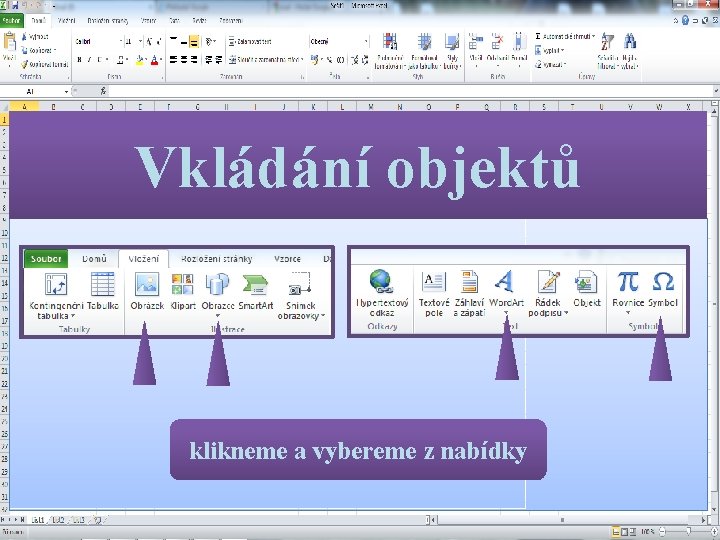Viewport: 720px width, 540px height.
Task: Click the increase indent icon
Action: click(219, 60)
